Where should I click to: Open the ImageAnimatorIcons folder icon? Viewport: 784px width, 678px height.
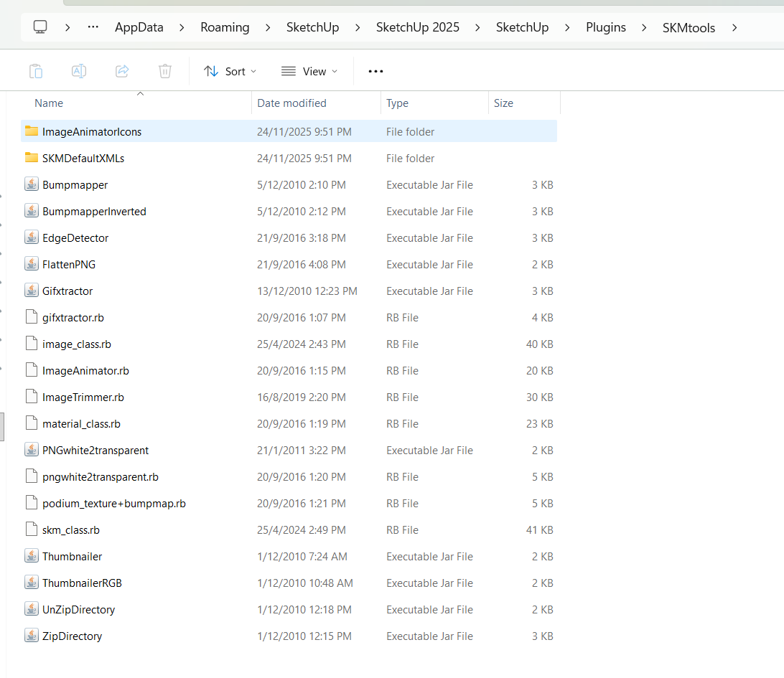32,131
